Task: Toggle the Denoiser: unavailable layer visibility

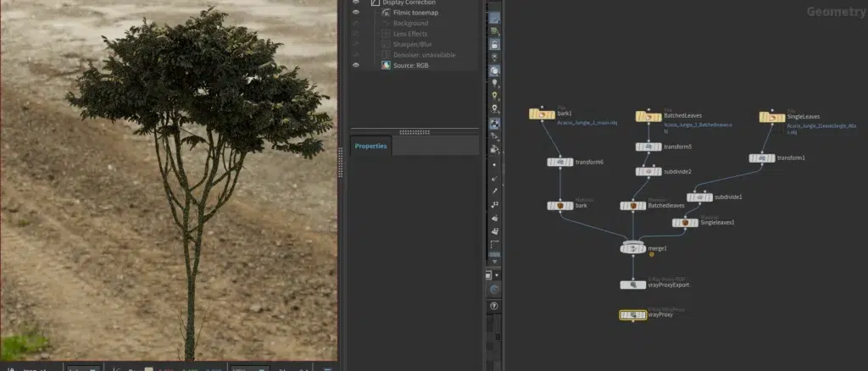Action: [355, 55]
